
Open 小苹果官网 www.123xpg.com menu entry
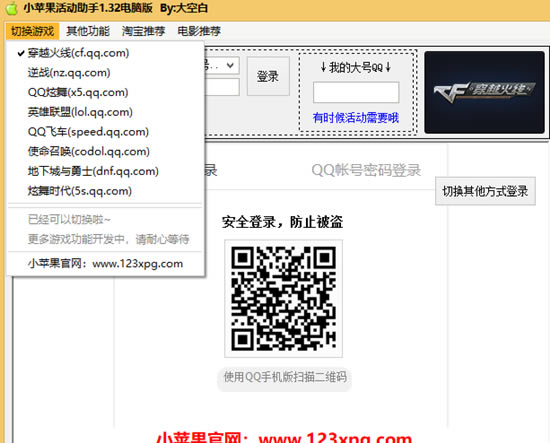coord(105,263)
